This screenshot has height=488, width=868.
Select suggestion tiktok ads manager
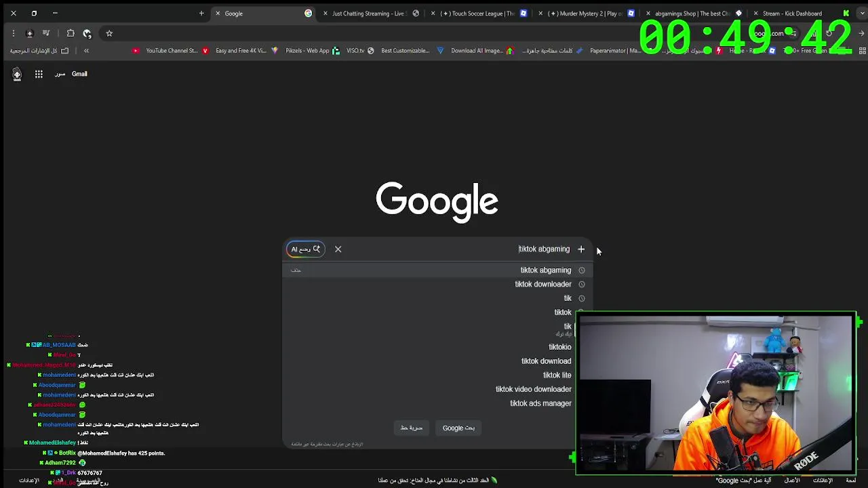[540, 404]
